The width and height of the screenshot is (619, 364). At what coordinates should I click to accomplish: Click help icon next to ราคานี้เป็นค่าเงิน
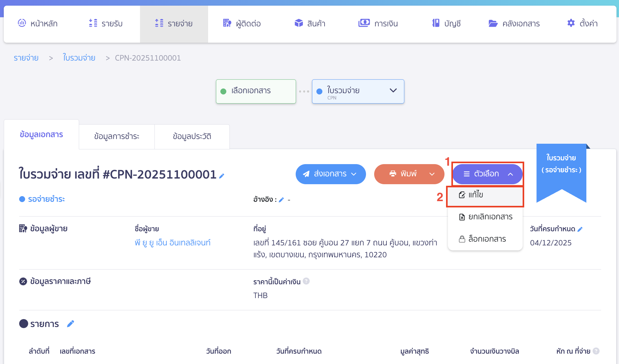pyautogui.click(x=306, y=281)
